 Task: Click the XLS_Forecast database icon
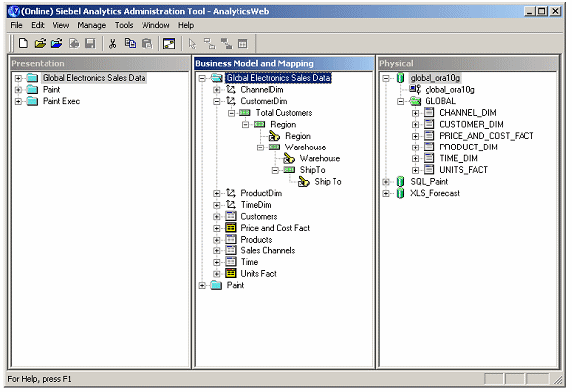tap(400, 193)
